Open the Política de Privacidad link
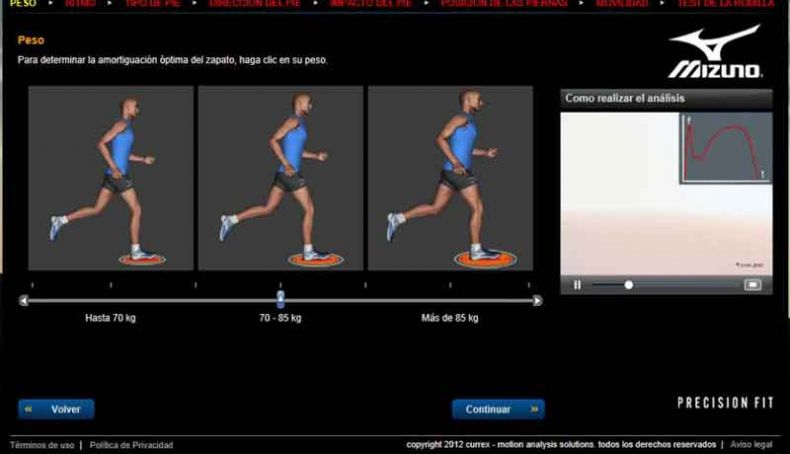The image size is (790, 454). (x=131, y=445)
